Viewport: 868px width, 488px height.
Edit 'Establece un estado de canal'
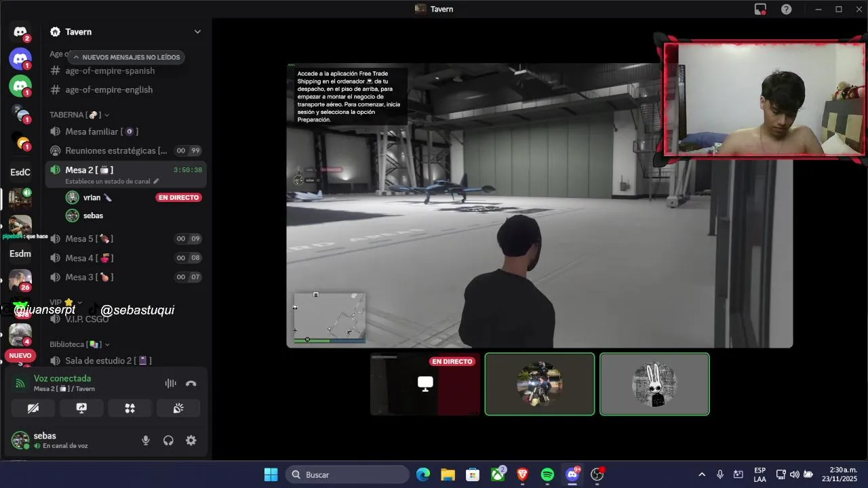click(112, 182)
